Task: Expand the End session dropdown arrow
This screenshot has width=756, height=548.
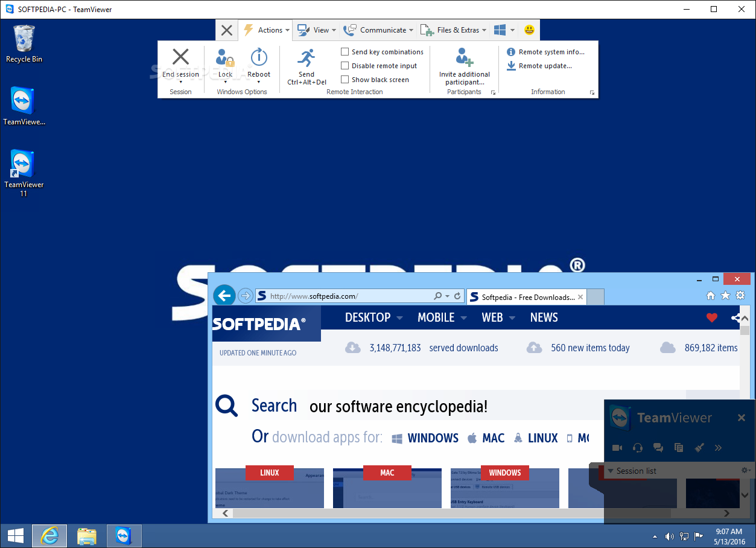Action: coord(180,82)
